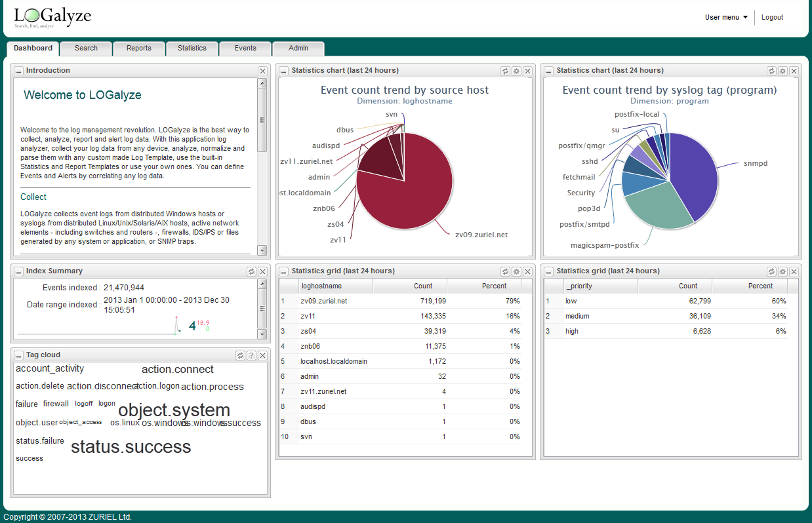Switch to the Search tab

pos(86,48)
